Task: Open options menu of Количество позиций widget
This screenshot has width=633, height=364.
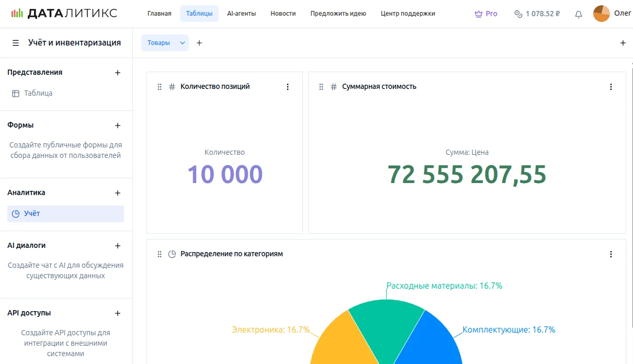Action: click(x=287, y=87)
